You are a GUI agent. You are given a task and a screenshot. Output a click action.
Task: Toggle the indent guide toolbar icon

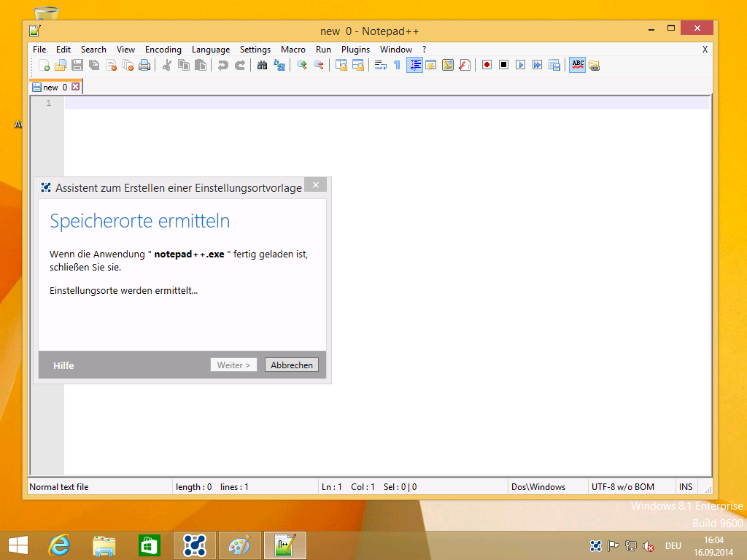pyautogui.click(x=414, y=65)
